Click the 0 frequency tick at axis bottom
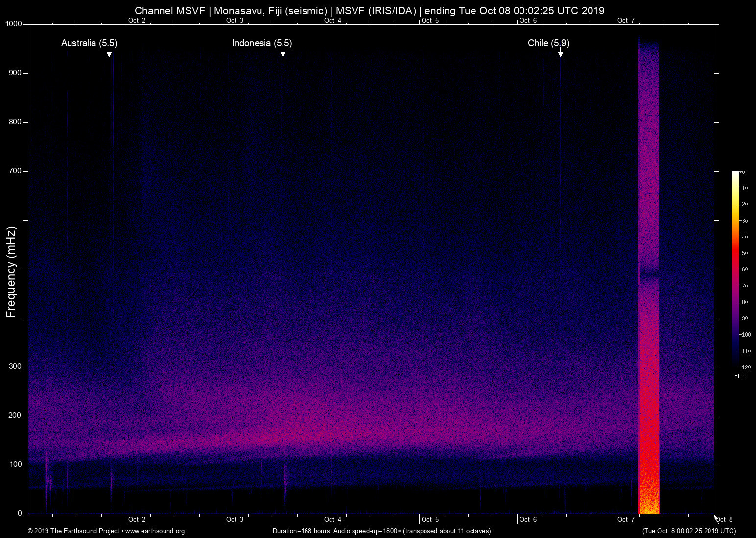Screen dimensions: 756x538 pyautogui.click(x=20, y=513)
